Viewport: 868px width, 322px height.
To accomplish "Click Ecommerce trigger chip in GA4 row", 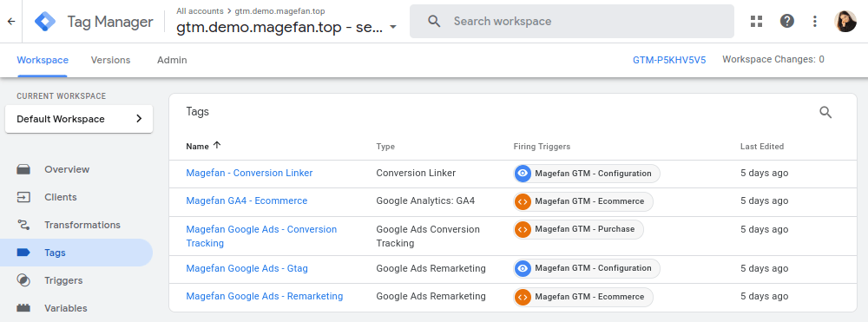I will 583,201.
